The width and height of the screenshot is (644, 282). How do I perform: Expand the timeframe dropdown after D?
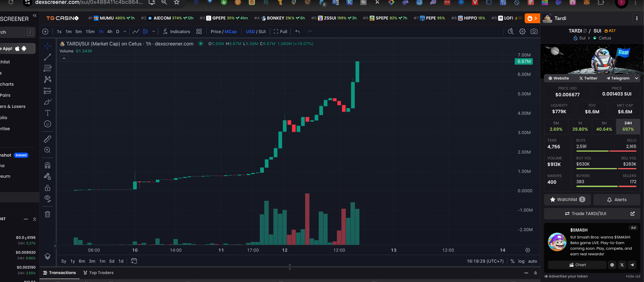coord(125,32)
